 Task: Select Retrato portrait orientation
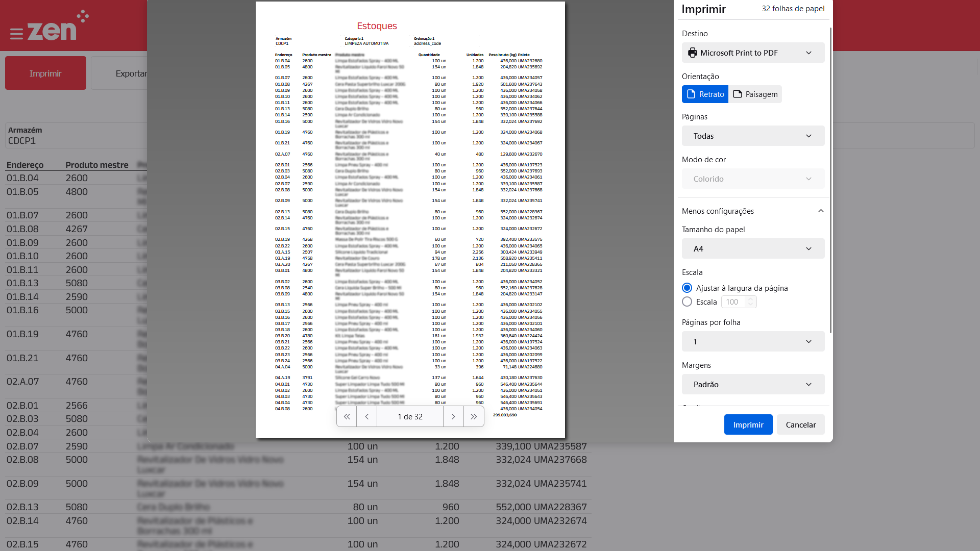pyautogui.click(x=705, y=94)
